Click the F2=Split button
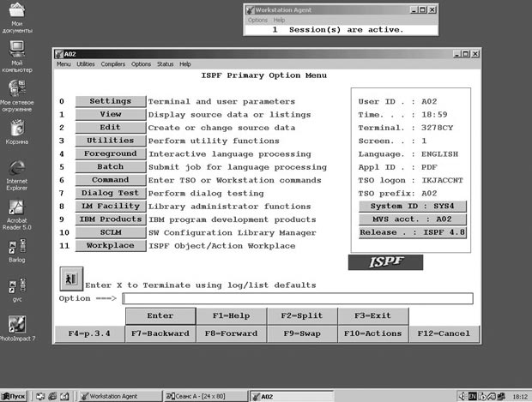532x402 pixels. point(302,316)
